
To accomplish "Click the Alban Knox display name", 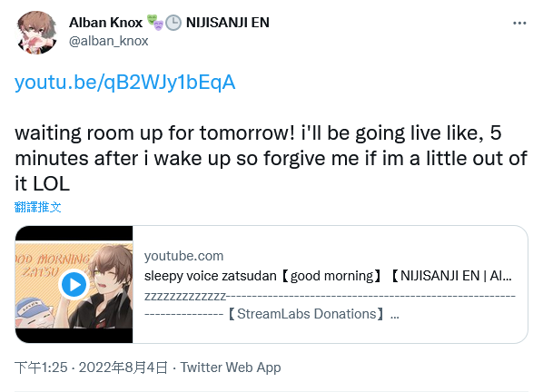I will (x=105, y=23).
